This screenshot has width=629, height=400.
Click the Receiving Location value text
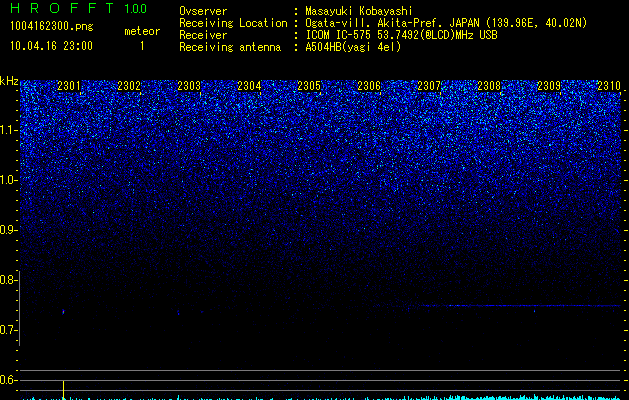446,23
